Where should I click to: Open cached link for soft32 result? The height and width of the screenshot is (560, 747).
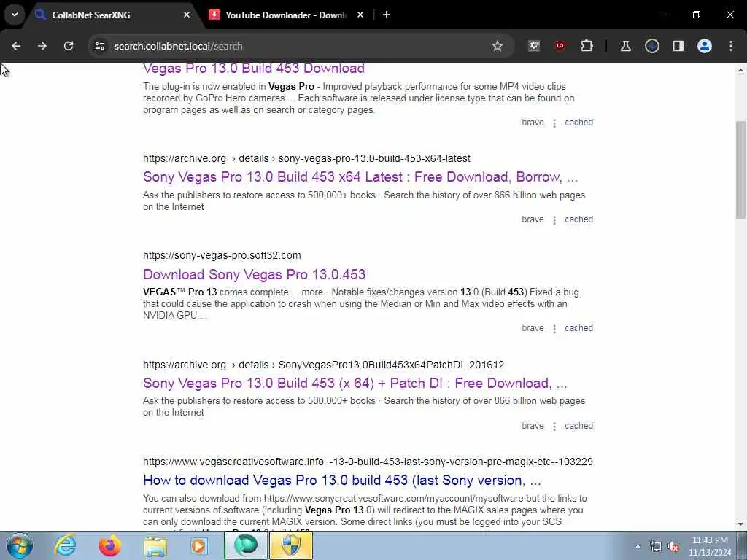[578, 328]
